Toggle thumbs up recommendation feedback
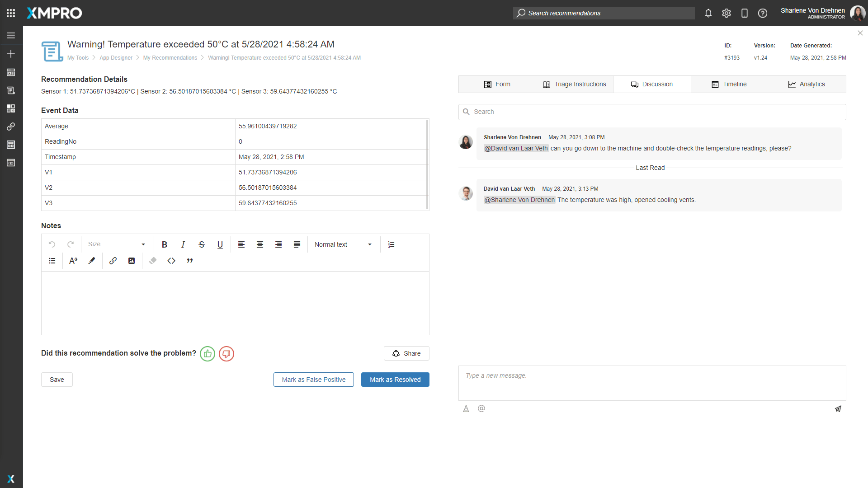This screenshot has width=868, height=488. [x=208, y=353]
